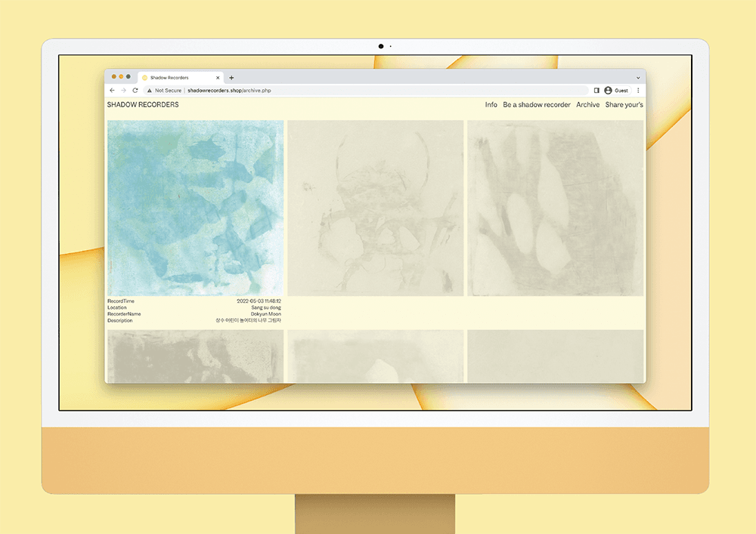Click the 'Description' label
Screen dimensions: 756x534
coord(120,320)
